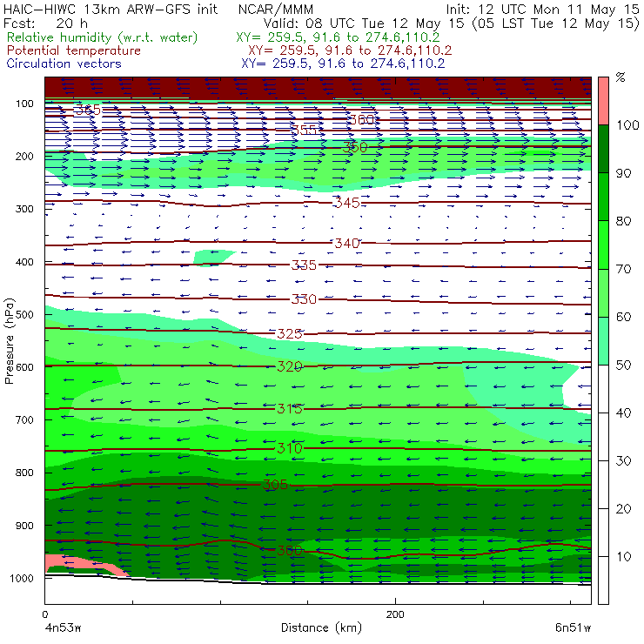
Task: Click the 'Fcst: 20 h' forecast label
Action: pos(45,23)
